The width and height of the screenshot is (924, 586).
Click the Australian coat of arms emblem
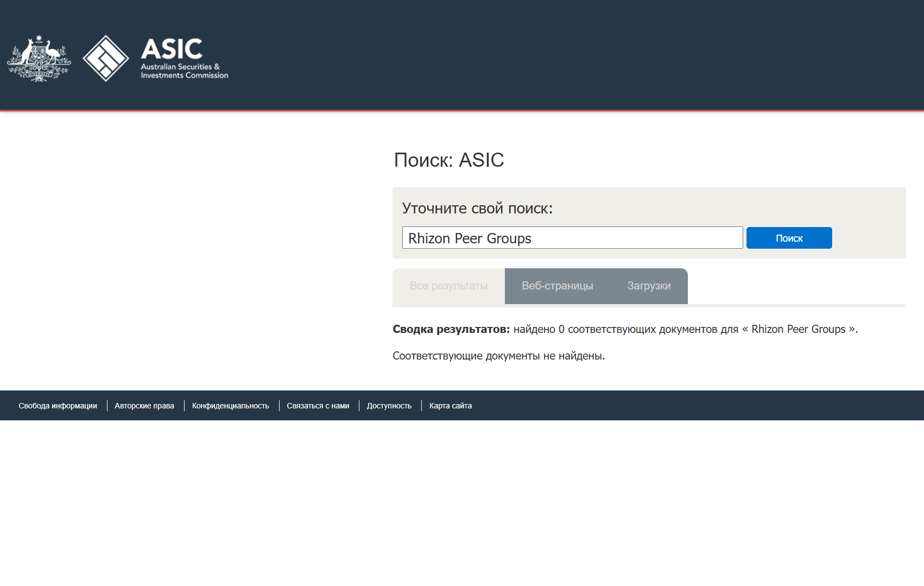click(39, 59)
